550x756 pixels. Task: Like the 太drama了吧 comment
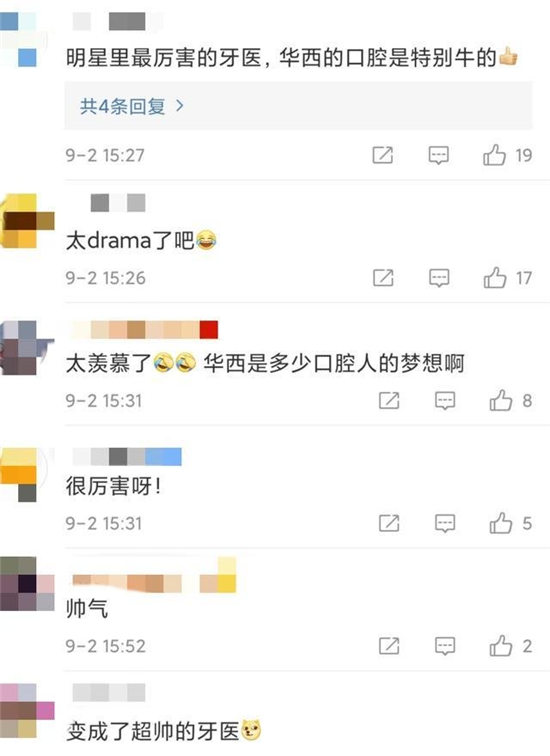pos(495,278)
